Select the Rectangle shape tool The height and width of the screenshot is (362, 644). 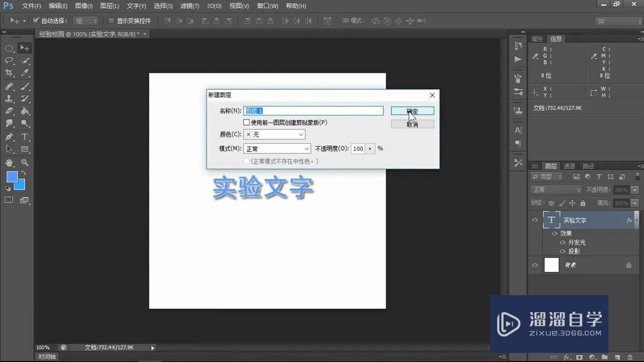tap(25, 149)
